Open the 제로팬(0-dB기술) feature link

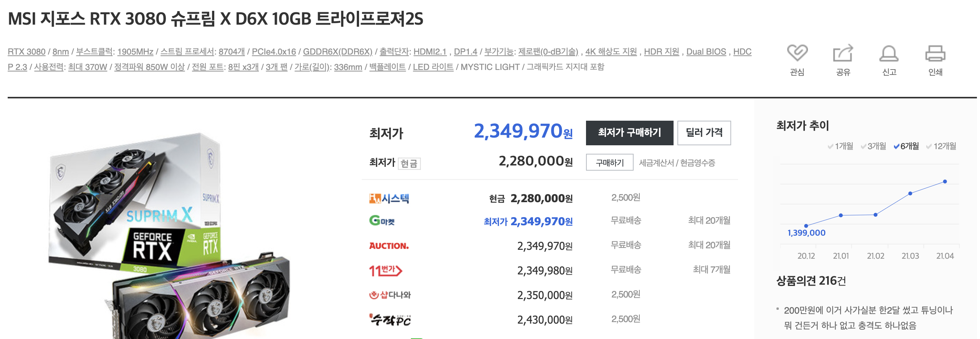tap(548, 52)
